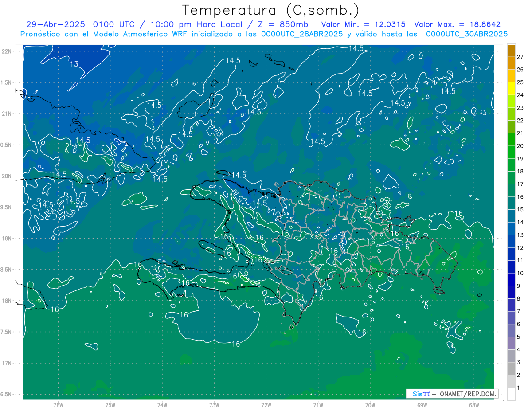Click "Valor Max. = 18.8642" in header
The width and height of the screenshot is (532, 411).
pos(457,24)
